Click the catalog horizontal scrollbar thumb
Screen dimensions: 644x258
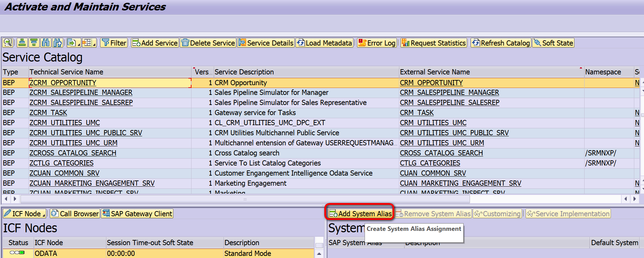click(x=245, y=199)
